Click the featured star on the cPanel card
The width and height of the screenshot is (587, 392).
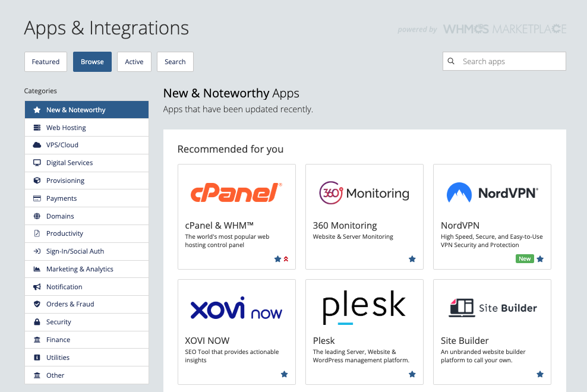pyautogui.click(x=277, y=259)
